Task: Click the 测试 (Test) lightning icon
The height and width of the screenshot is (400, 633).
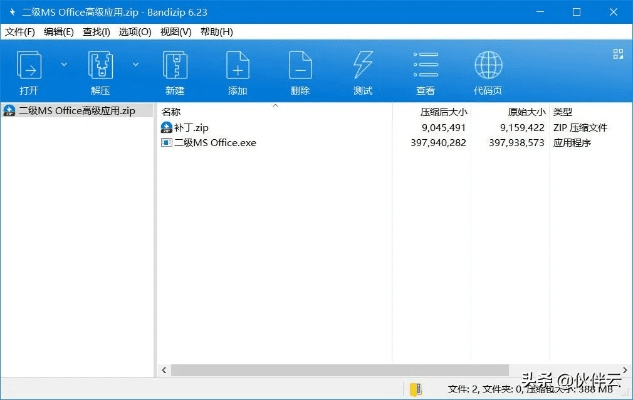Action: pos(363,67)
